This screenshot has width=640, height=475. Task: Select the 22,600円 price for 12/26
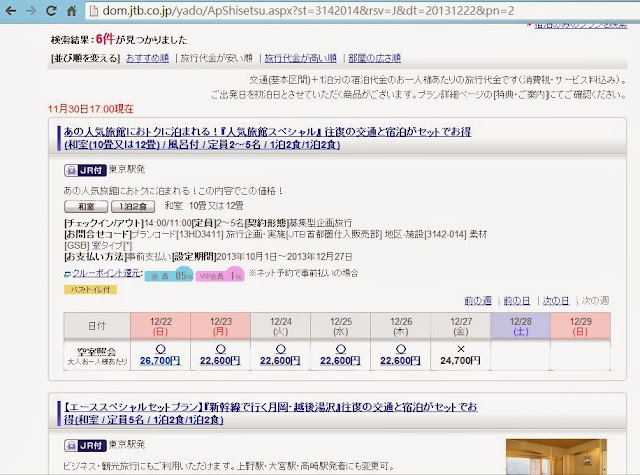click(400, 361)
